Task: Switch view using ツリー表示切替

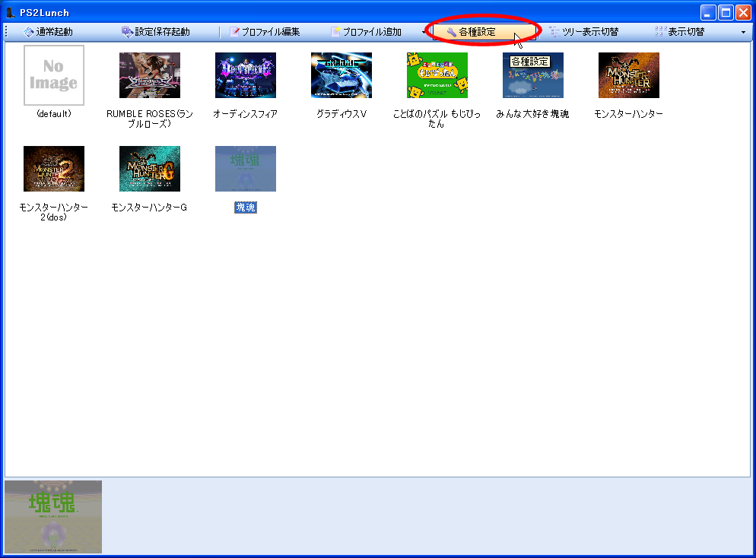Action: click(x=584, y=32)
